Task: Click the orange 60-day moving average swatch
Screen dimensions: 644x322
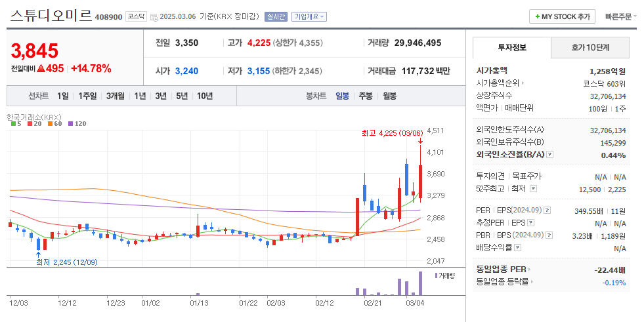Action: (x=50, y=123)
